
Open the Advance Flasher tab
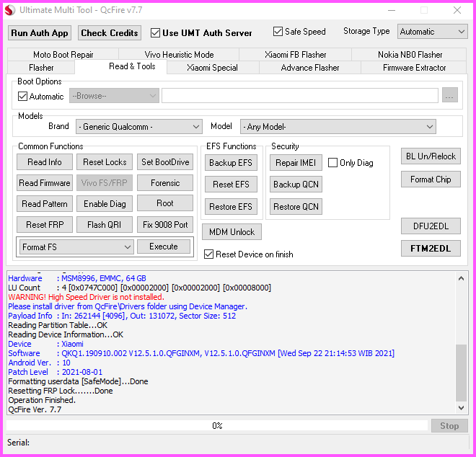pyautogui.click(x=310, y=67)
